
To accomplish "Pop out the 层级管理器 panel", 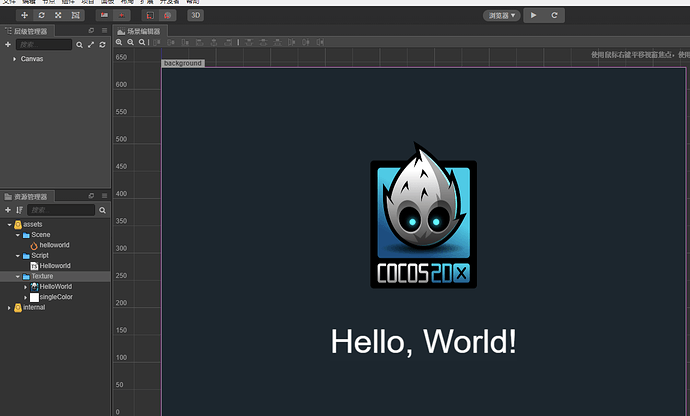I will point(91,30).
